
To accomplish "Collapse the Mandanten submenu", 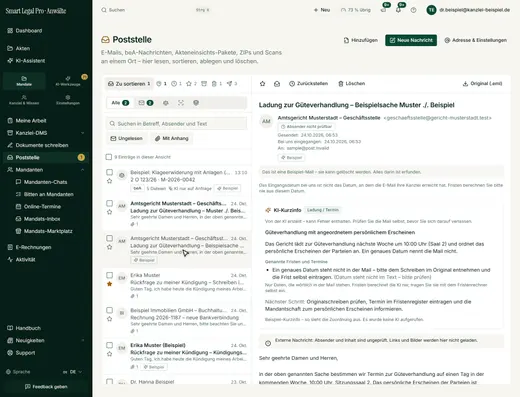I will [82, 170].
